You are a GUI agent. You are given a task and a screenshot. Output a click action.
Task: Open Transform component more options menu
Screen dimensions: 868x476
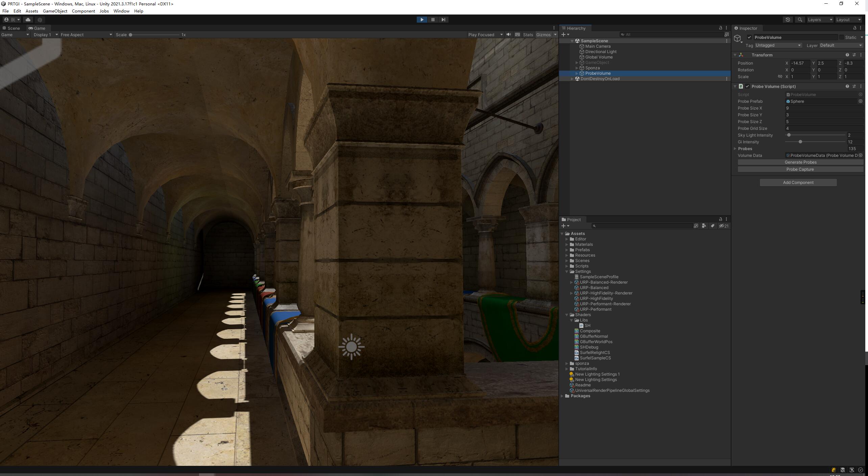(861, 55)
